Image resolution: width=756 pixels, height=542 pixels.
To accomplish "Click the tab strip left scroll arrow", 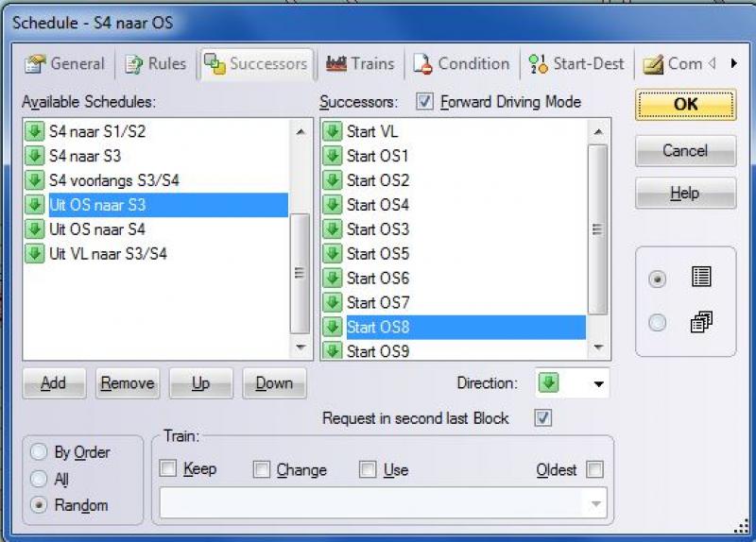I will click(x=713, y=63).
